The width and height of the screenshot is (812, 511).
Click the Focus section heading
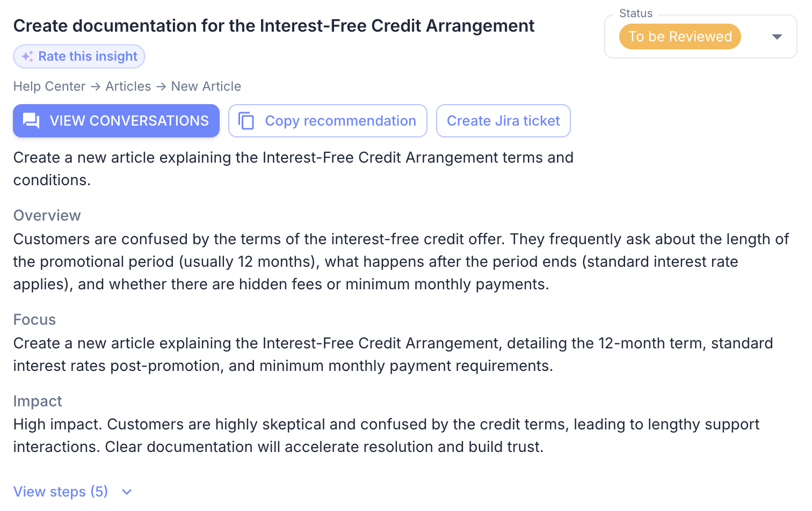[34, 319]
